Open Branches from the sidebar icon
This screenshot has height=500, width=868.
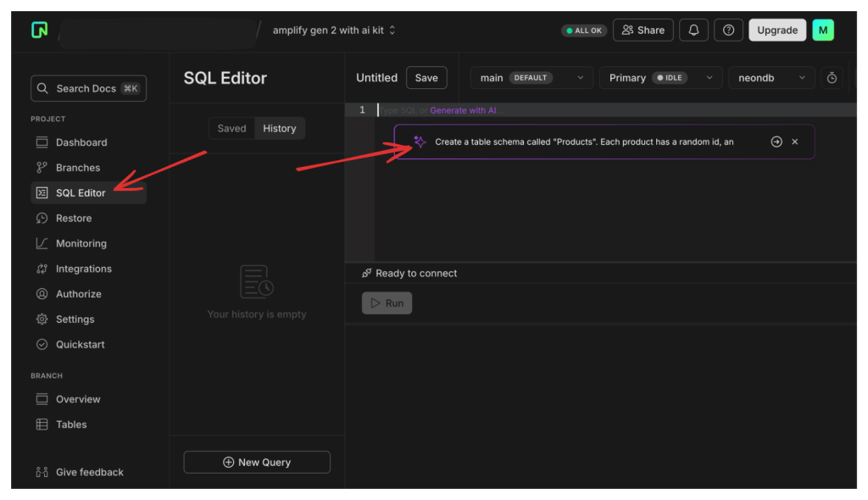coord(43,167)
